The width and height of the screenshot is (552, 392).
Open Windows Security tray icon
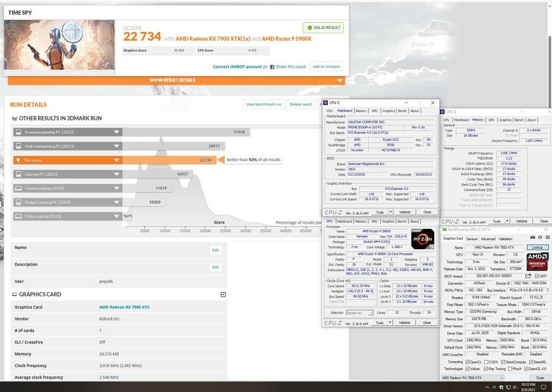pos(502,387)
